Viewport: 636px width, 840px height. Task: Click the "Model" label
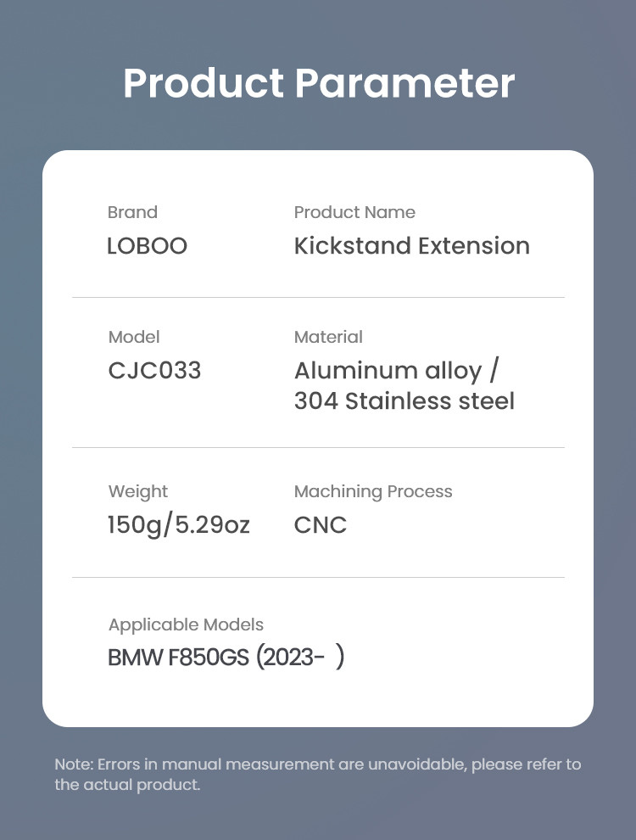point(134,337)
